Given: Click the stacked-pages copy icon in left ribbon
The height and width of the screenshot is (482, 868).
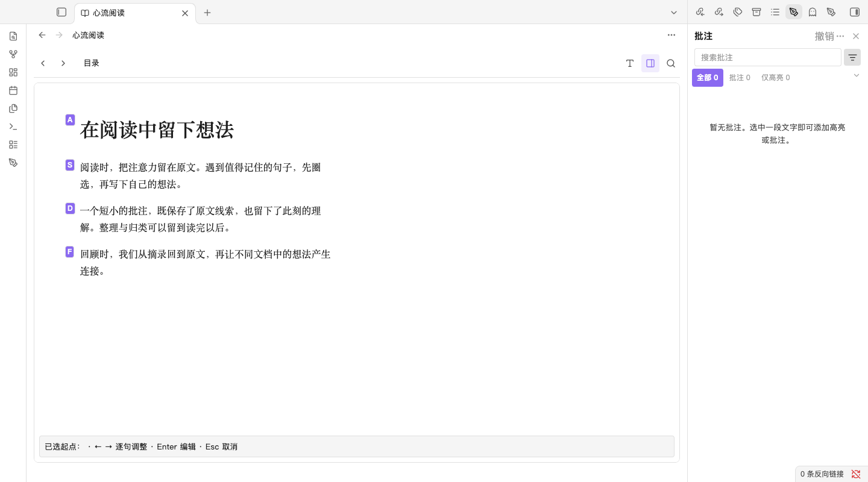Looking at the screenshot, I should pos(13,108).
